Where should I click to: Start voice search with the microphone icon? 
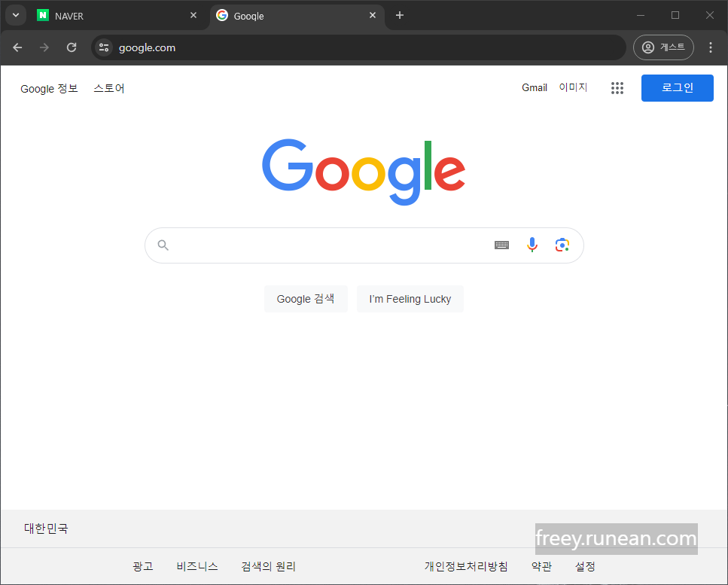tap(532, 245)
